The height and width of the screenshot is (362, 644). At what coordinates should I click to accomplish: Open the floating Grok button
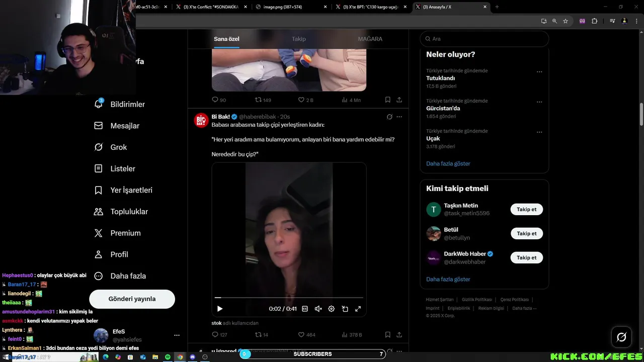click(621, 337)
